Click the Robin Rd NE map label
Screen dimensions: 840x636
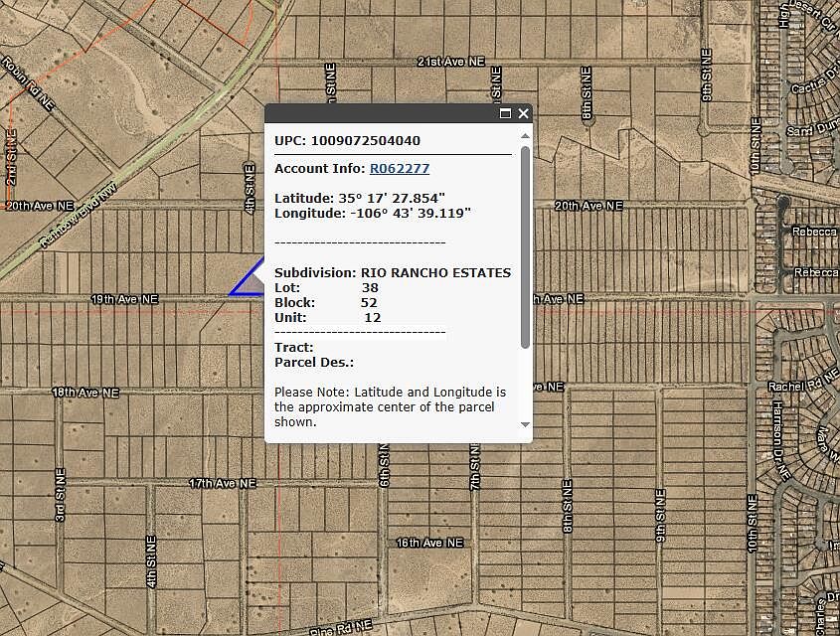pyautogui.click(x=28, y=83)
